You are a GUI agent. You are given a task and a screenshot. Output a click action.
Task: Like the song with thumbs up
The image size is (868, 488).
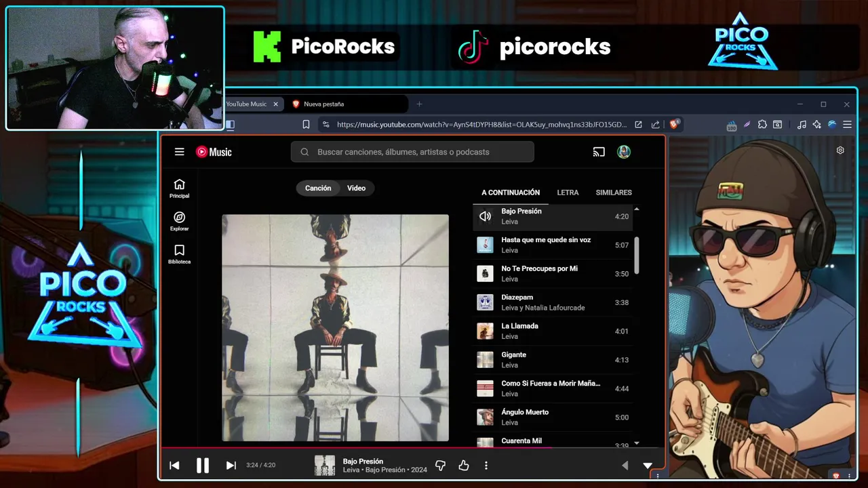(x=464, y=465)
